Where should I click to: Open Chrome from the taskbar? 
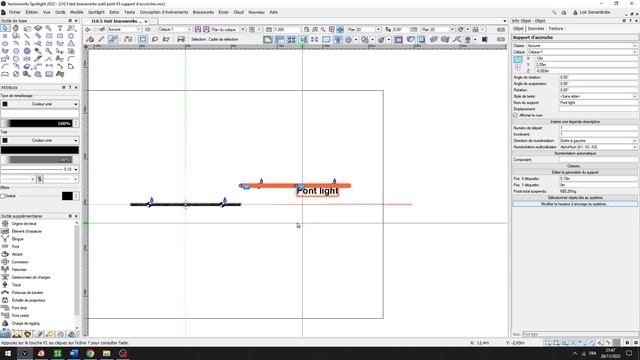[90, 353]
